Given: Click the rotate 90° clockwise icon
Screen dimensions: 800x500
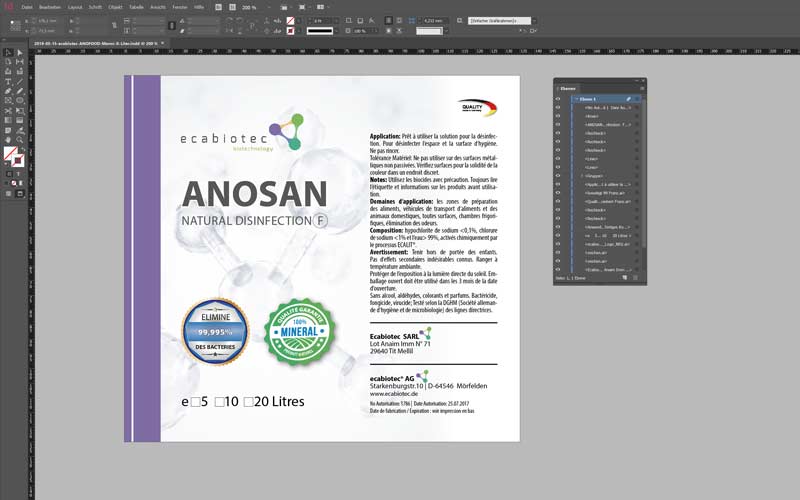Looking at the screenshot, I should tap(229, 20).
